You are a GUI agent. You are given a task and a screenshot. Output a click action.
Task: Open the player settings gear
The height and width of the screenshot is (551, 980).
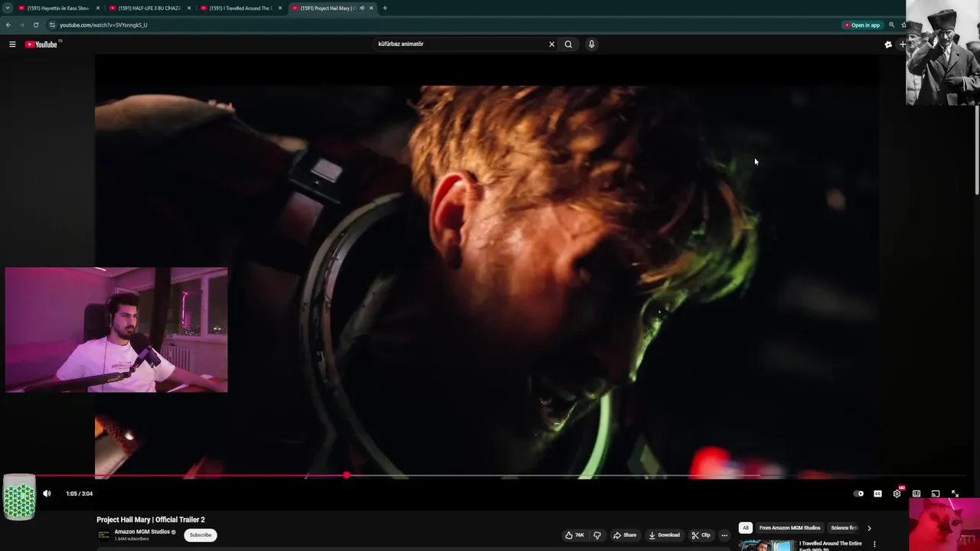pyautogui.click(x=897, y=494)
